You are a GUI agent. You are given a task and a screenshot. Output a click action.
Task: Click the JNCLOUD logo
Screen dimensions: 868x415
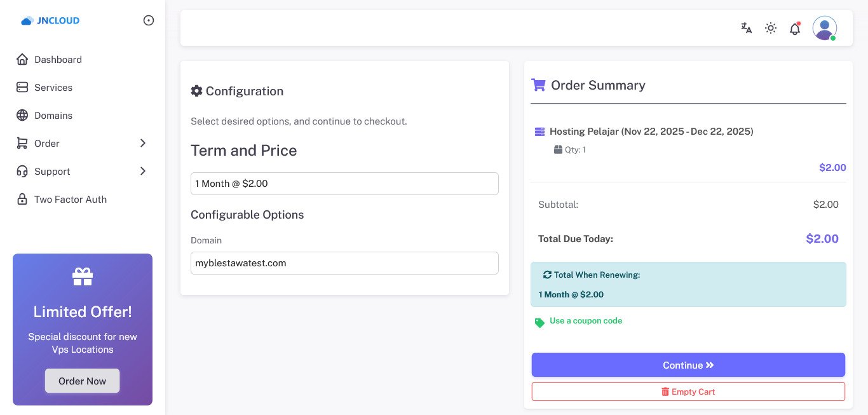pos(51,20)
